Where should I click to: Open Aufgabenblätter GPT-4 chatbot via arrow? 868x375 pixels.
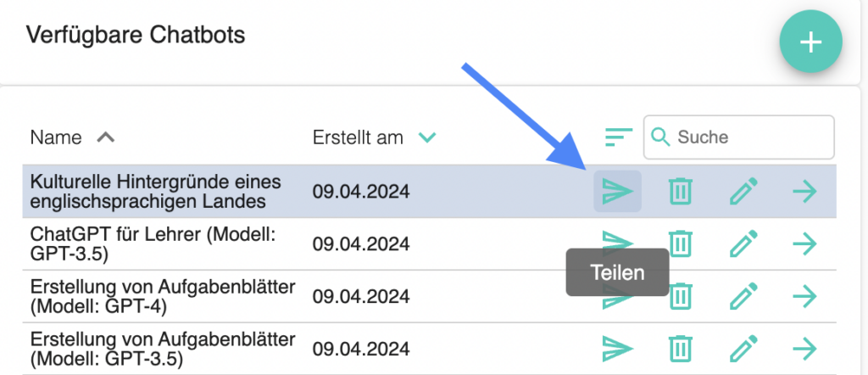pos(805,296)
